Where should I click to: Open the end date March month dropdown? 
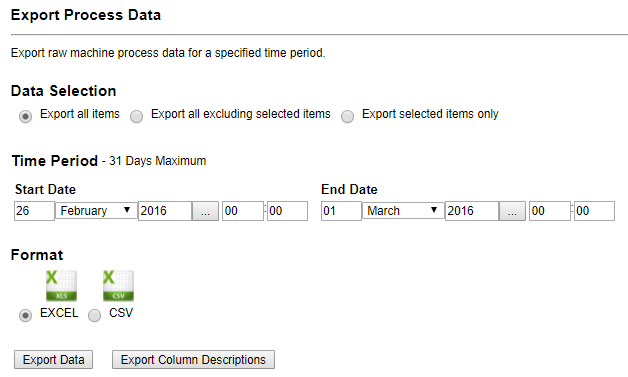tap(403, 211)
